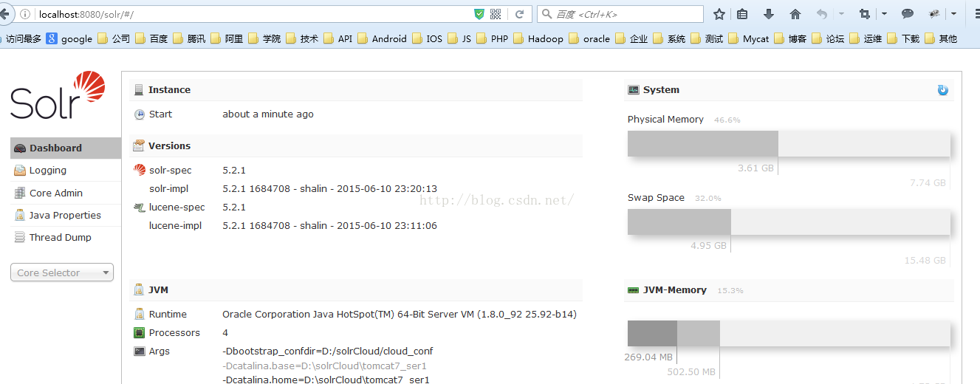Open the 系统 bookmarks folder
The image size is (980, 384).
(x=669, y=39)
